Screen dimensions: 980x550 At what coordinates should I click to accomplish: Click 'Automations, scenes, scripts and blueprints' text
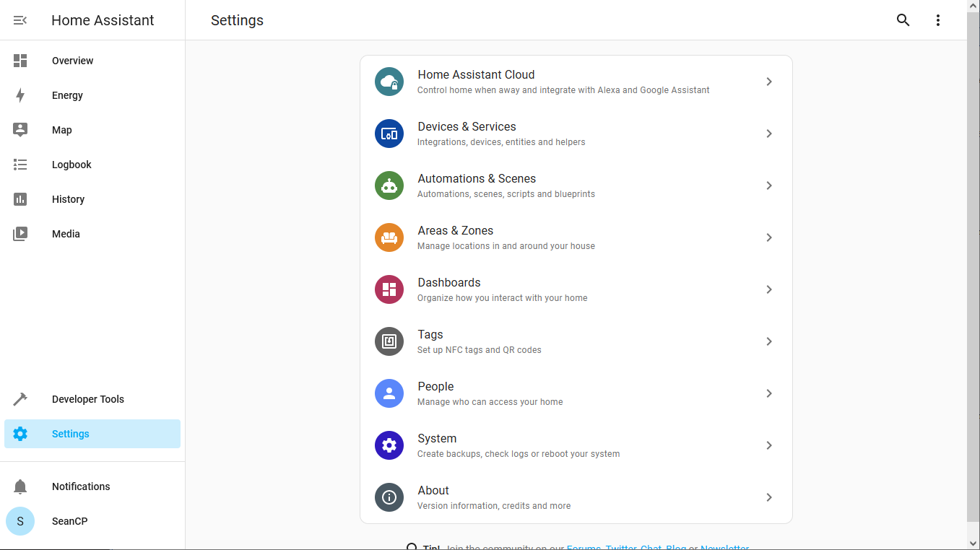pyautogui.click(x=506, y=194)
